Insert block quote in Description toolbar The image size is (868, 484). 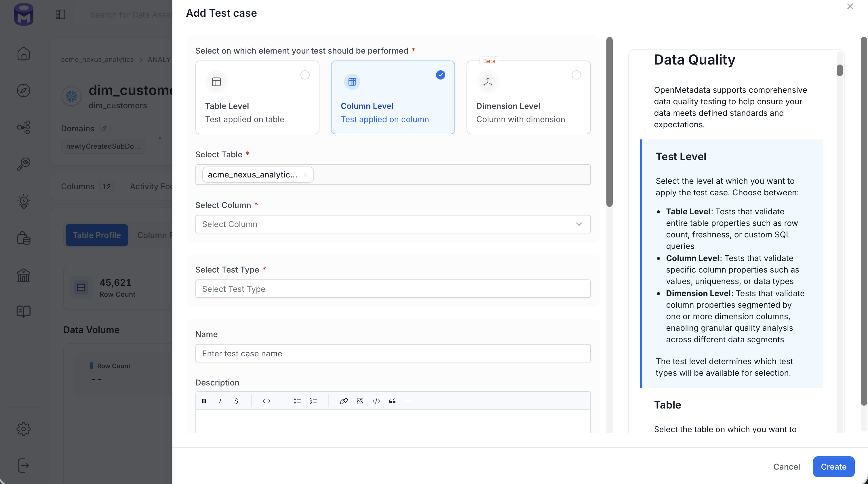392,401
